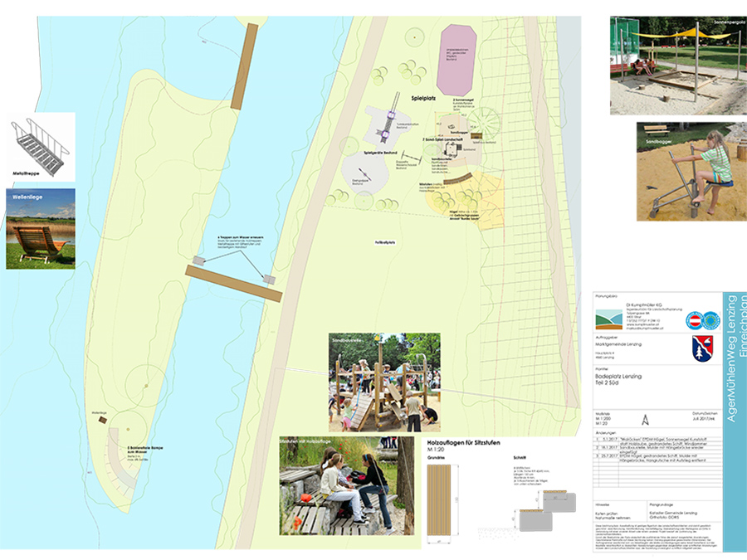The width and height of the screenshot is (747, 560).
Task: Click the AgerMühlenWeg Lenzing vertical title banner
Action: coord(735,357)
